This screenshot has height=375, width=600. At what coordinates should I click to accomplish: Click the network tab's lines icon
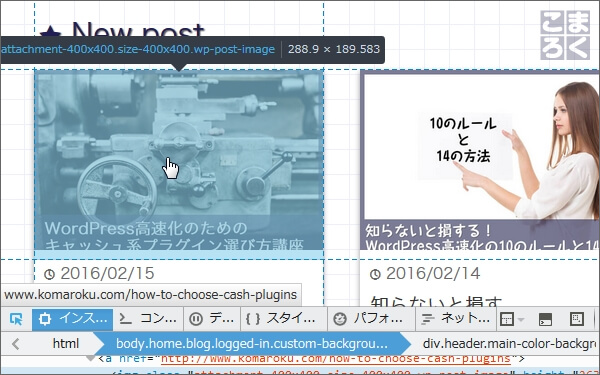tap(427, 319)
